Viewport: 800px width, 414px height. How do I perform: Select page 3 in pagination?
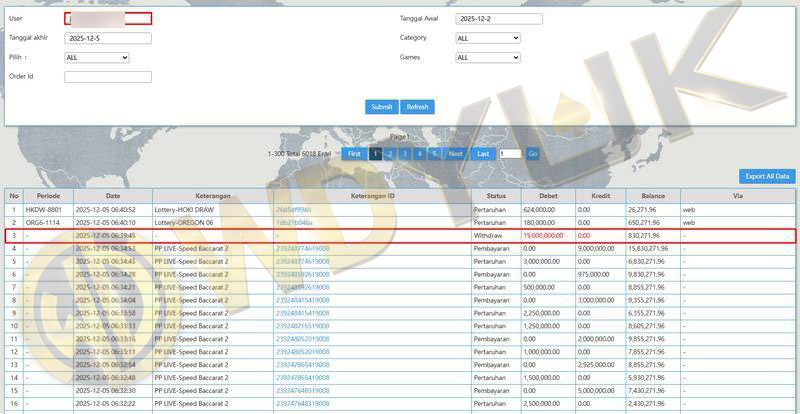point(405,154)
